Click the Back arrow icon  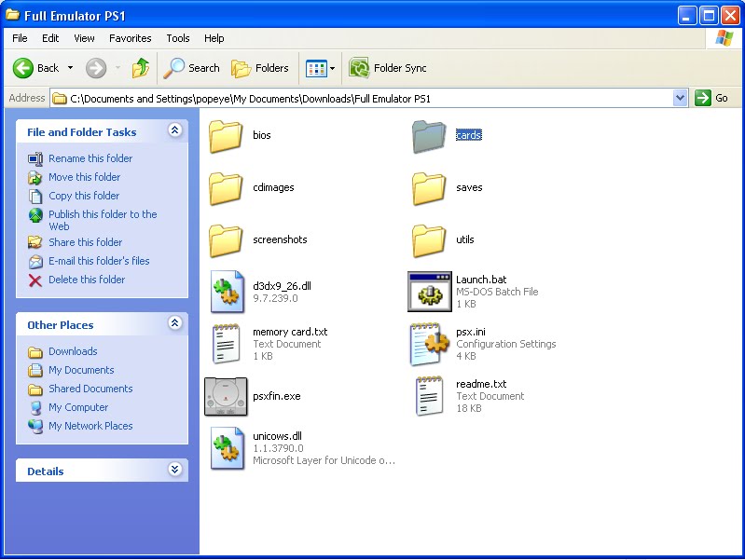22,68
